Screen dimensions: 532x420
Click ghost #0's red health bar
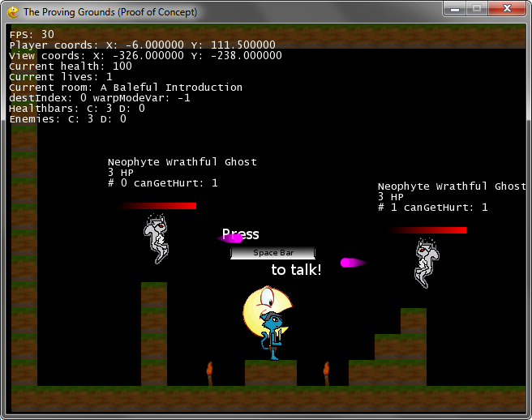coord(157,206)
